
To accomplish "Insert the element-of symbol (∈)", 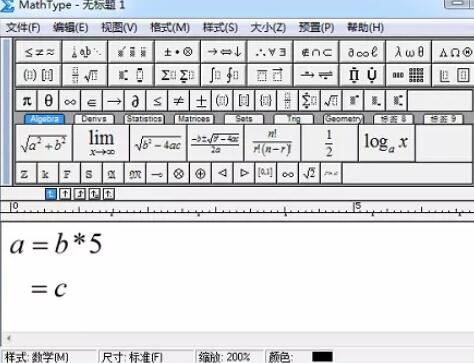I will tap(92, 100).
